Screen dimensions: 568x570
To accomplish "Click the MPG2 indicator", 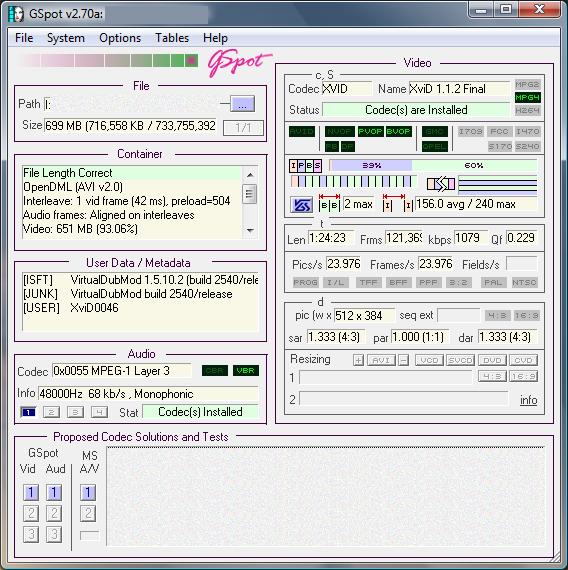I will tap(527, 84).
